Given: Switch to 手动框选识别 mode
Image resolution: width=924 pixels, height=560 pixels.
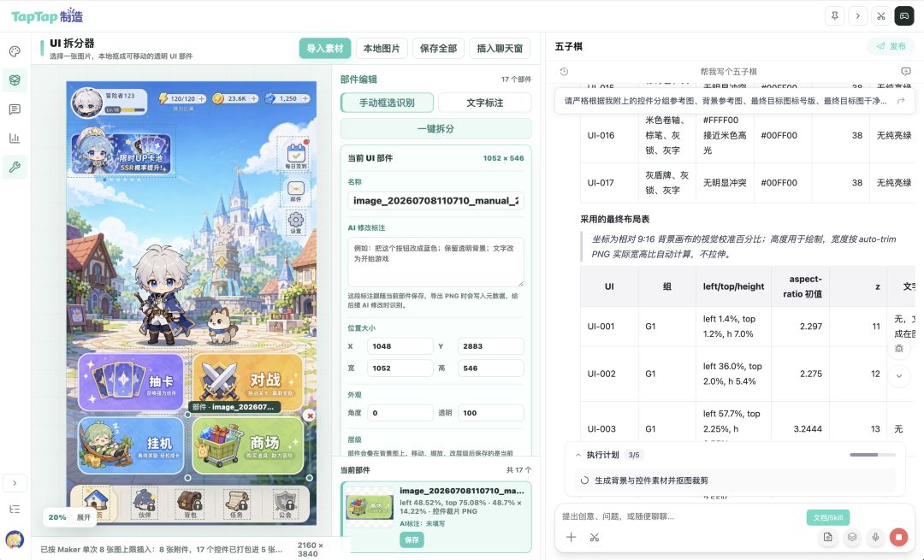Looking at the screenshot, I should click(x=388, y=103).
